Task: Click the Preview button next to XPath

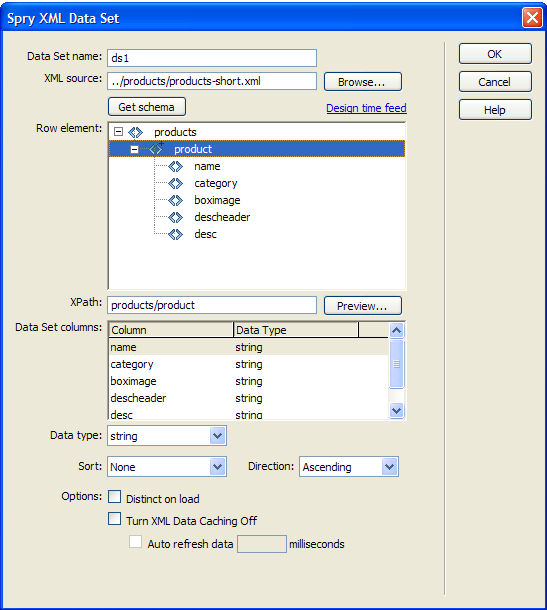Action: 363,306
